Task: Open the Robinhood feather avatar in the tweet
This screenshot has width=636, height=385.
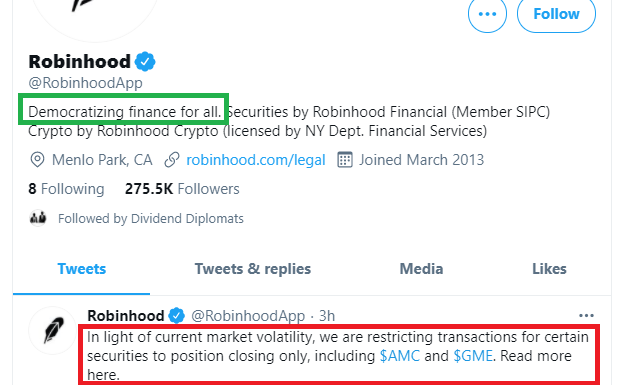Action: pyautogui.click(x=53, y=330)
